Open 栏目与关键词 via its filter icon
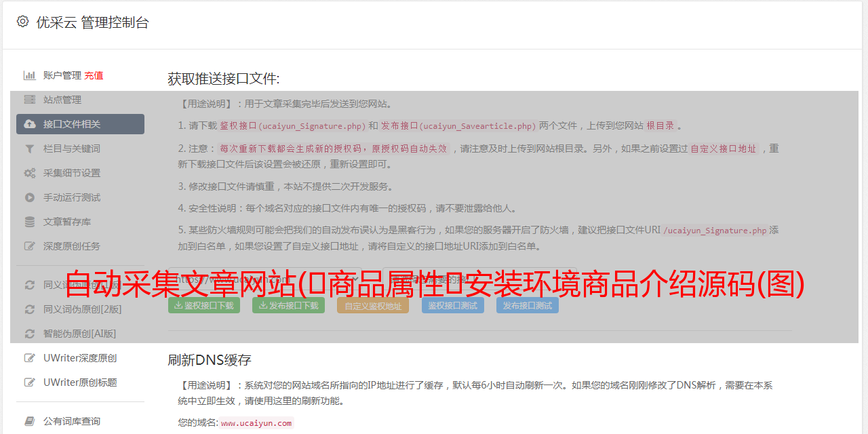The height and width of the screenshot is (434, 868). click(29, 149)
